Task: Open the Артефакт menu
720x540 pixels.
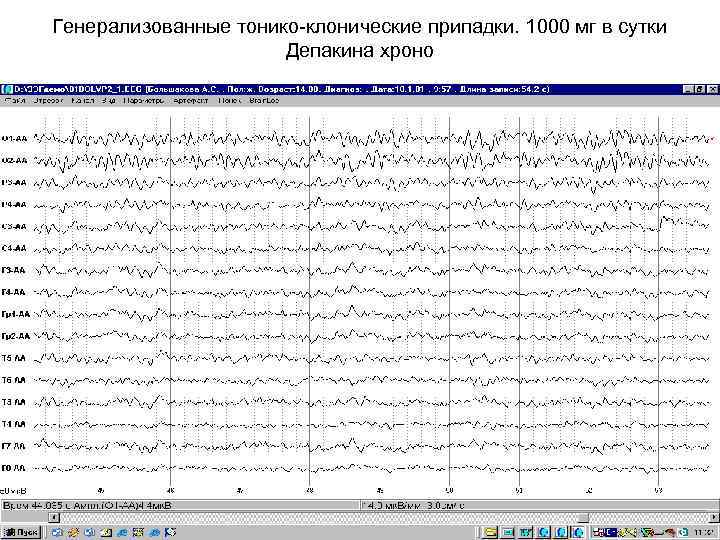Action: pos(191,101)
